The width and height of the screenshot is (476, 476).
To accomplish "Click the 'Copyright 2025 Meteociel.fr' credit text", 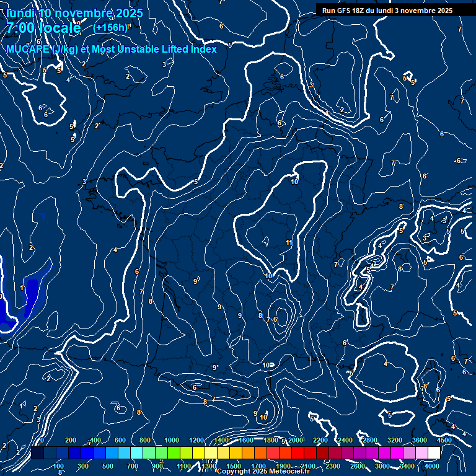I will [x=263, y=471].
